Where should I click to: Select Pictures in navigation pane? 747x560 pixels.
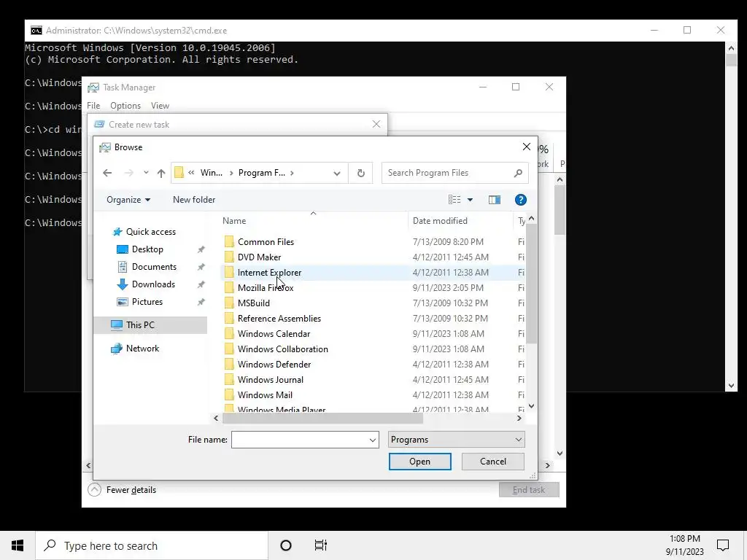pos(147,302)
